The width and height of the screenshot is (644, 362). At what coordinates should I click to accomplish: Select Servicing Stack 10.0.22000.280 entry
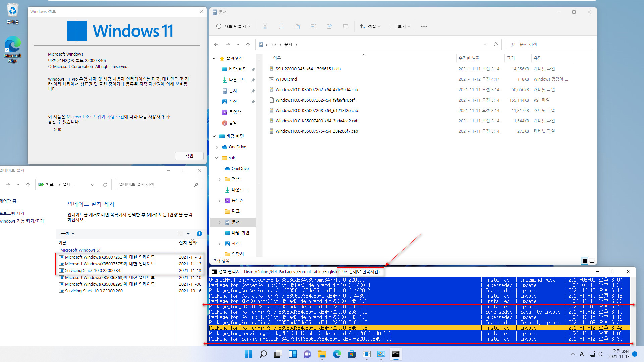130,291
